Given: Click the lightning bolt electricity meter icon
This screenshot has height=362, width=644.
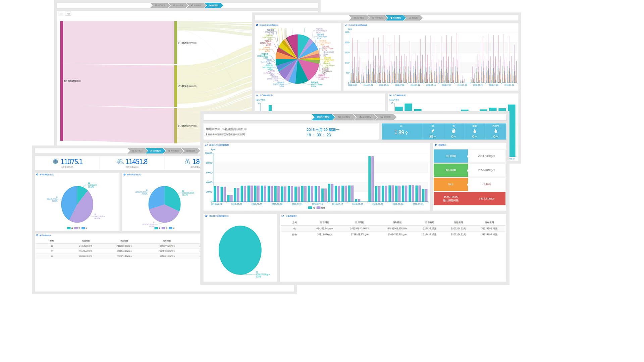Looking at the screenshot, I should coord(433,131).
